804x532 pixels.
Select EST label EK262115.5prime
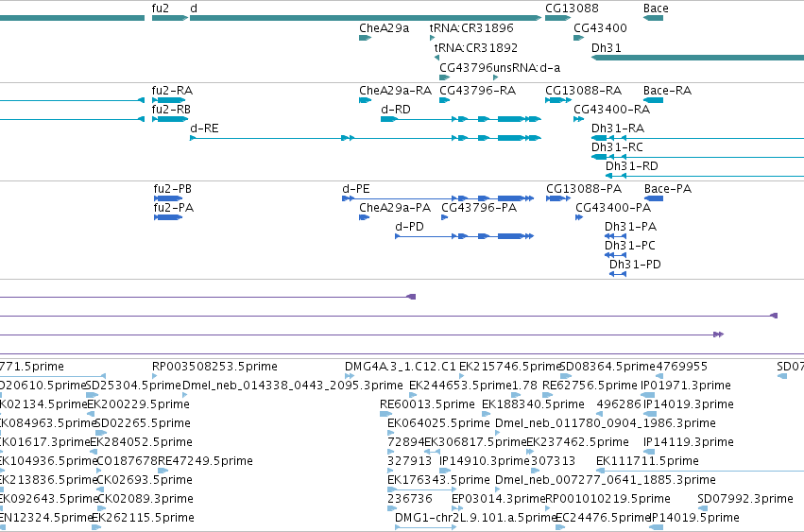[x=143, y=518]
